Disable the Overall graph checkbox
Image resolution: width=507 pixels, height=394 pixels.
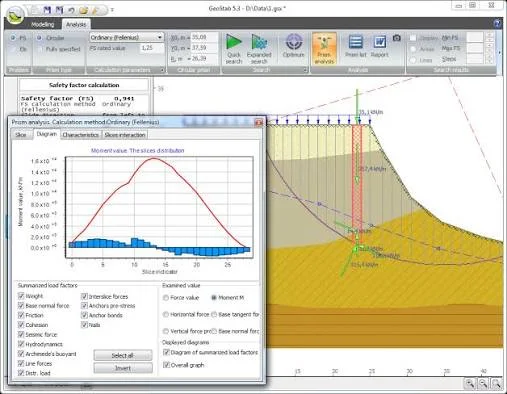click(166, 365)
